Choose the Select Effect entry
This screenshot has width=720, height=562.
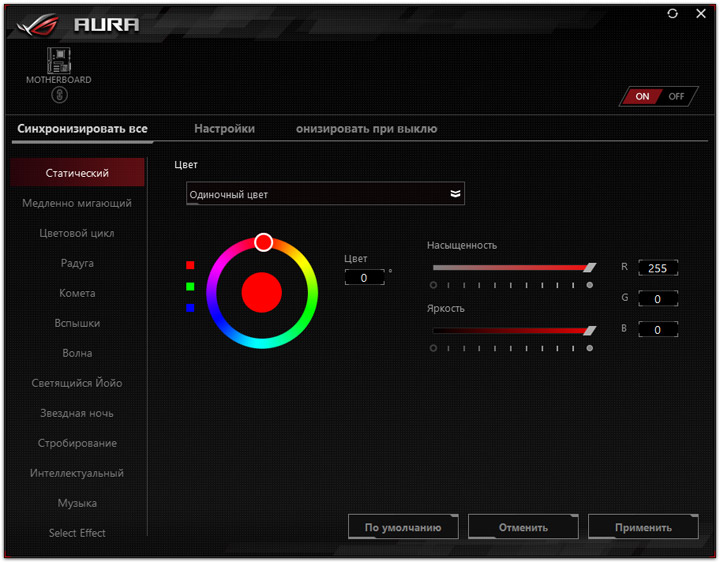tap(77, 533)
